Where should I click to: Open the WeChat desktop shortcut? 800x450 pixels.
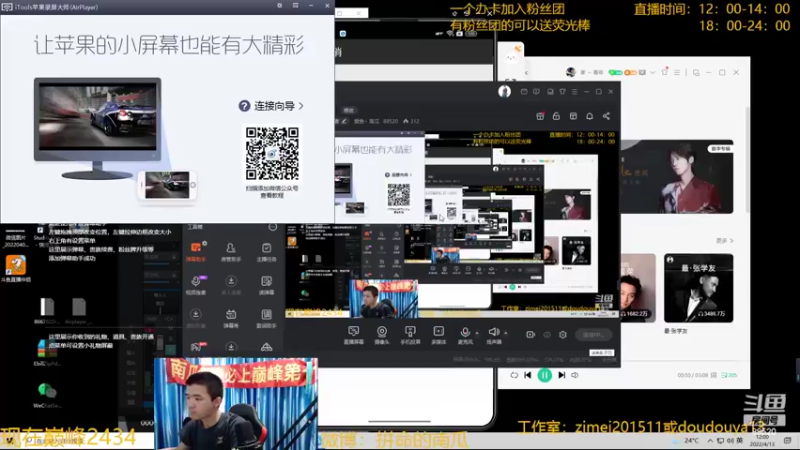[47, 395]
